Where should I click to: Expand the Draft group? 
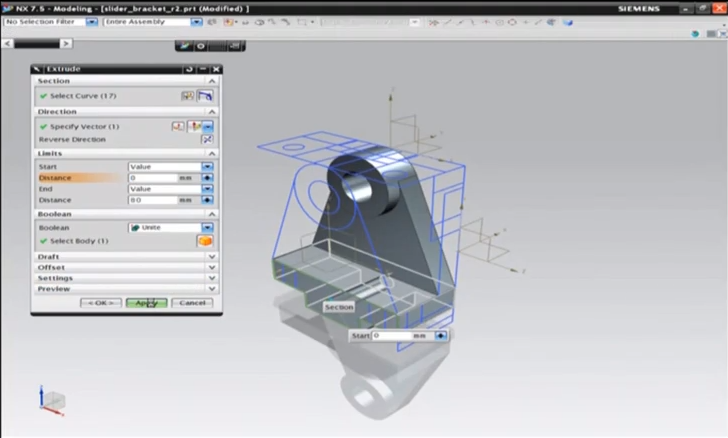point(212,257)
